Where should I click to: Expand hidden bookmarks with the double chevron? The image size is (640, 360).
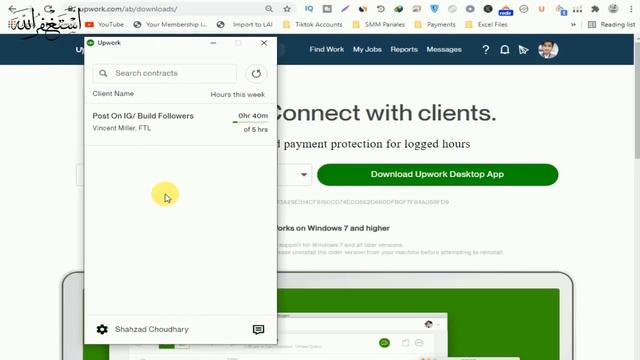[573, 24]
